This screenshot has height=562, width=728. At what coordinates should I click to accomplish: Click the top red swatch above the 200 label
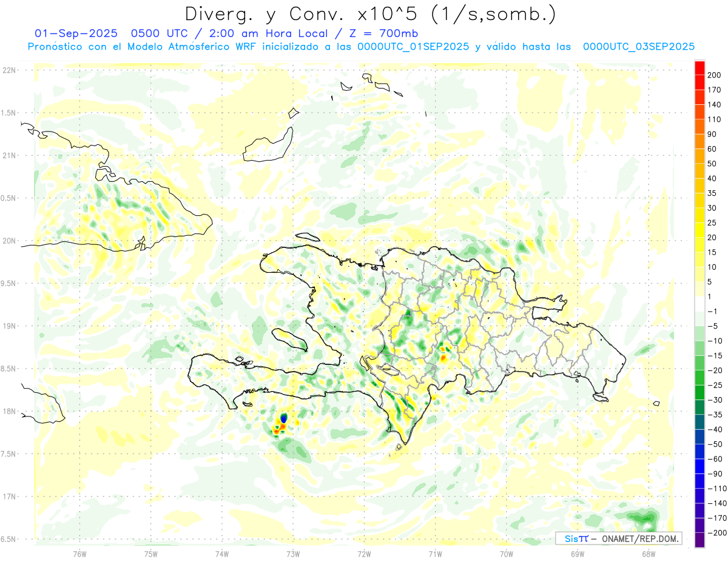[700, 68]
